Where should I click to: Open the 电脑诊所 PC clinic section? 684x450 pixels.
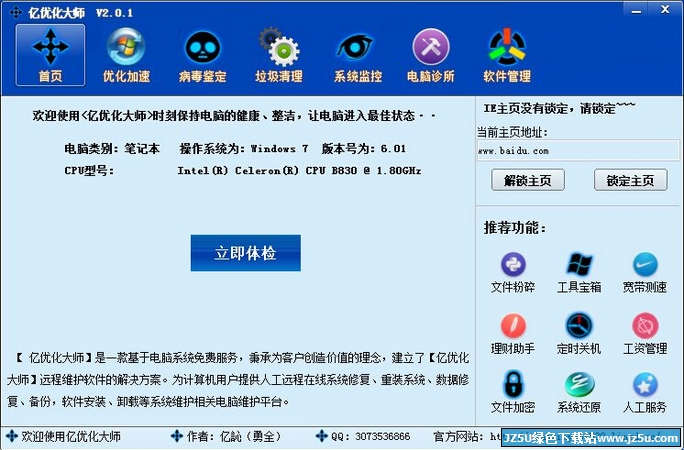431,55
